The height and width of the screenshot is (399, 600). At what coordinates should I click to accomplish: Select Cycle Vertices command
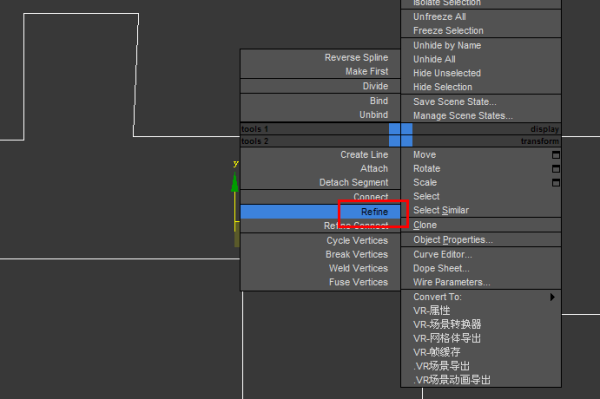point(357,241)
